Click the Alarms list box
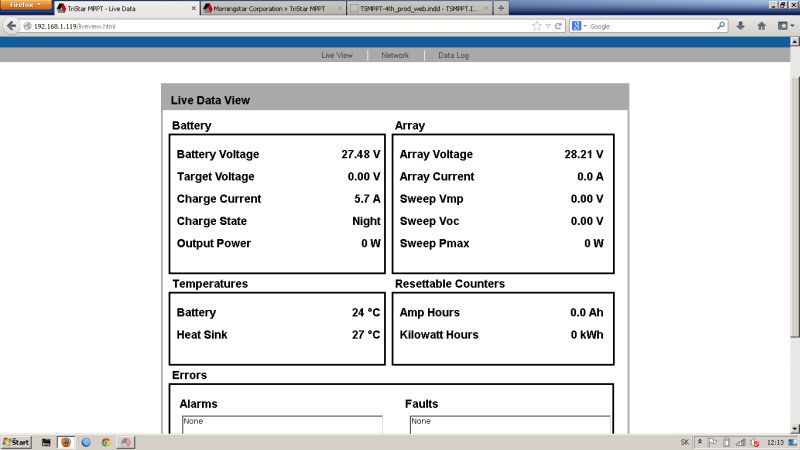This screenshot has height=450, width=800. click(282, 424)
